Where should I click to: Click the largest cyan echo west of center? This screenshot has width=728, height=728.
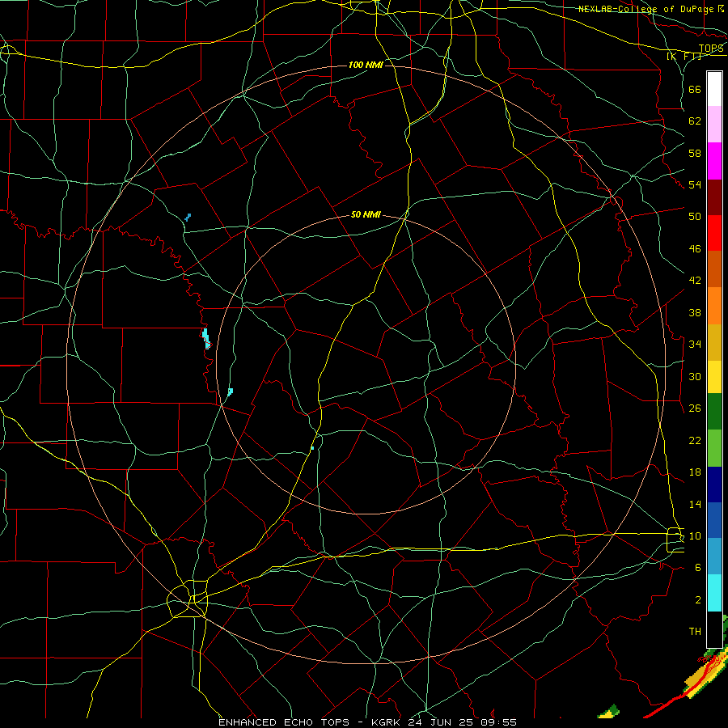(x=206, y=338)
